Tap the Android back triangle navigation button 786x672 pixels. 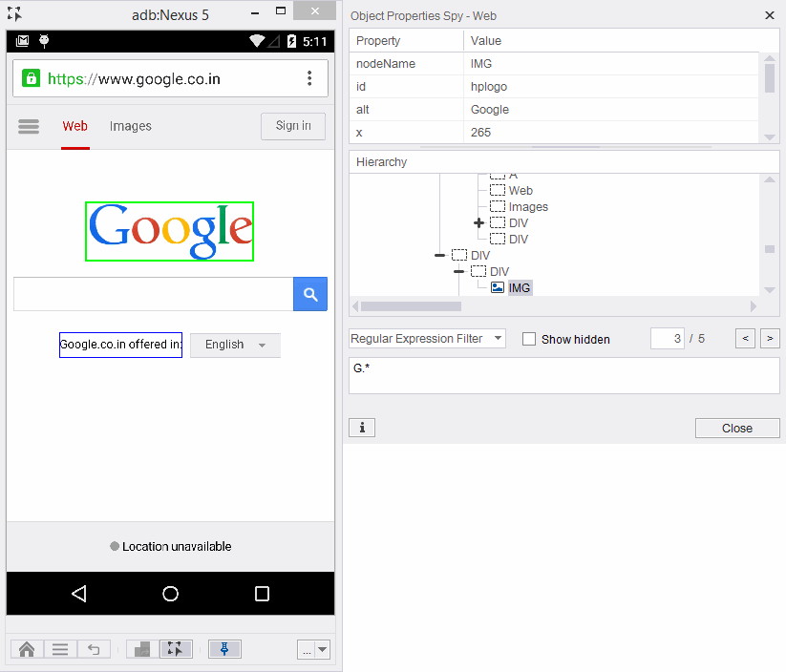tap(79, 594)
